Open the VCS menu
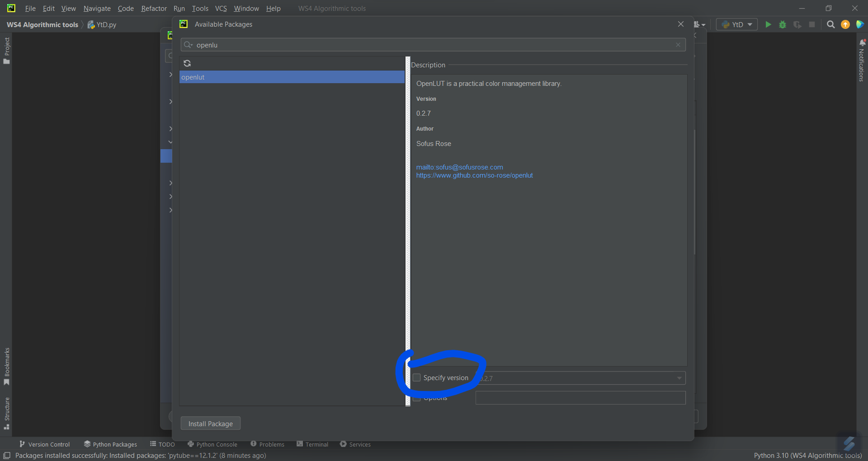 coord(221,9)
